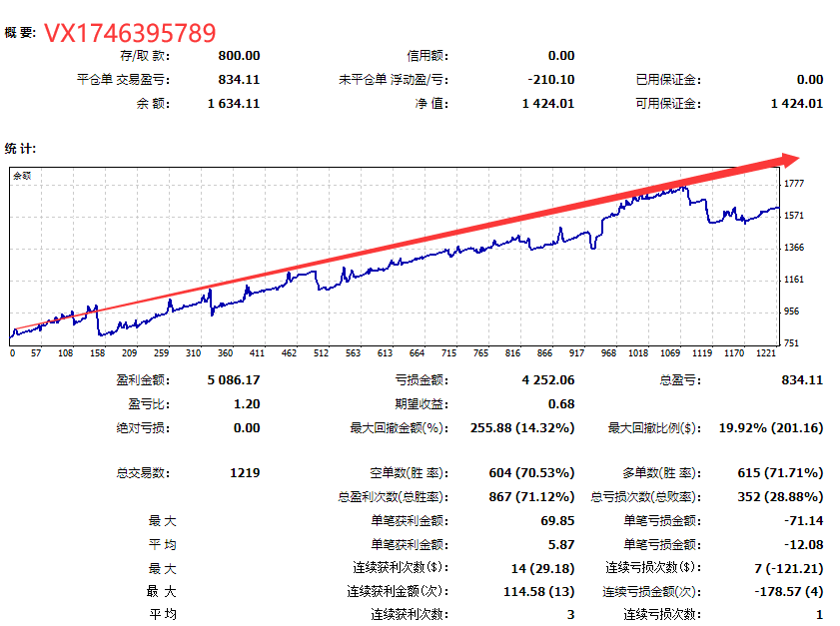This screenshot has height=626, width=840.
Task: Click the 108 x-axis tick label
Action: (x=65, y=352)
